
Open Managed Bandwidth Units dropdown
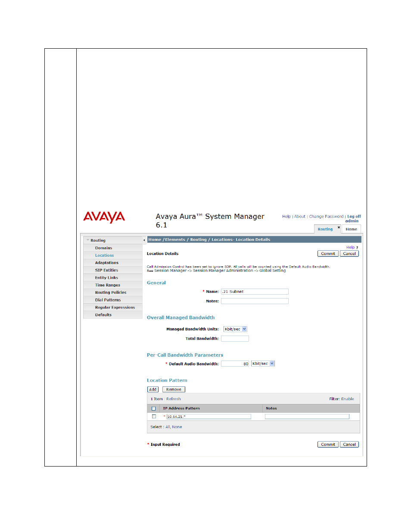[x=235, y=329]
